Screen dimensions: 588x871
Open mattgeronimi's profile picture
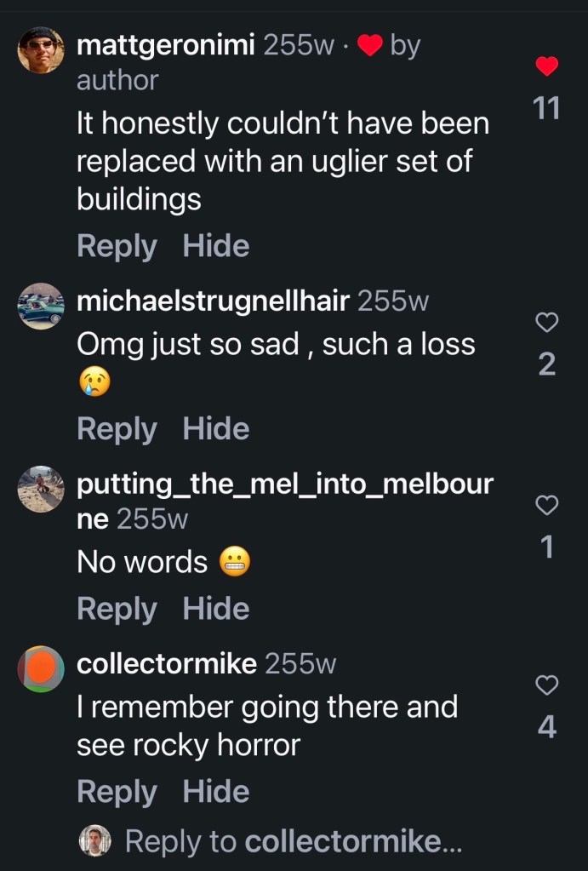[x=41, y=50]
